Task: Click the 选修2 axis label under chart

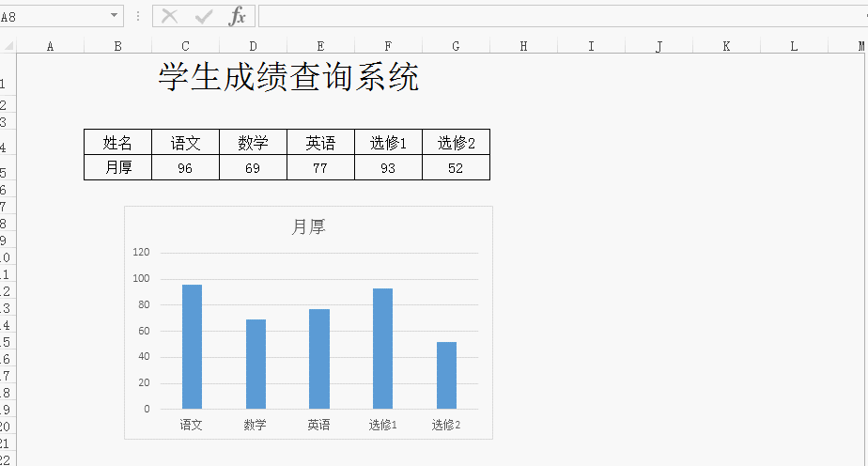Action: (446, 425)
